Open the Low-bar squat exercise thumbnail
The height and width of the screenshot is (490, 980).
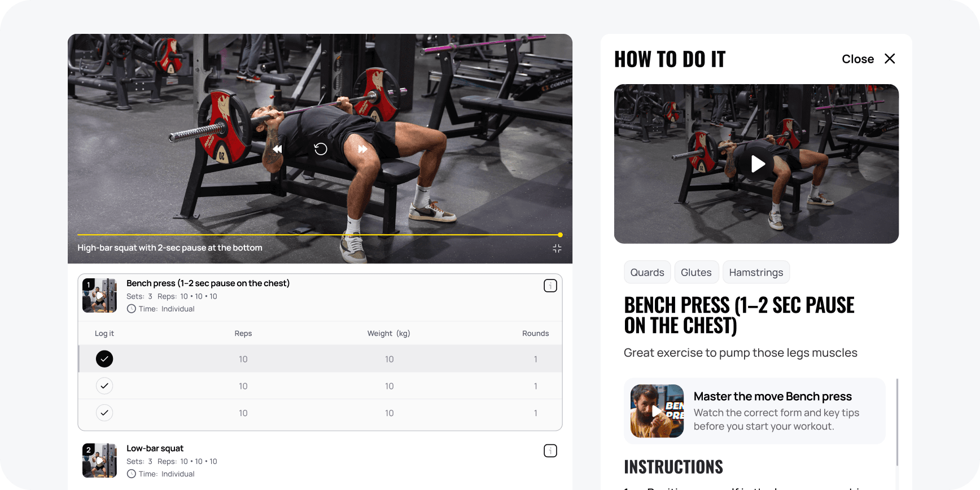99,461
